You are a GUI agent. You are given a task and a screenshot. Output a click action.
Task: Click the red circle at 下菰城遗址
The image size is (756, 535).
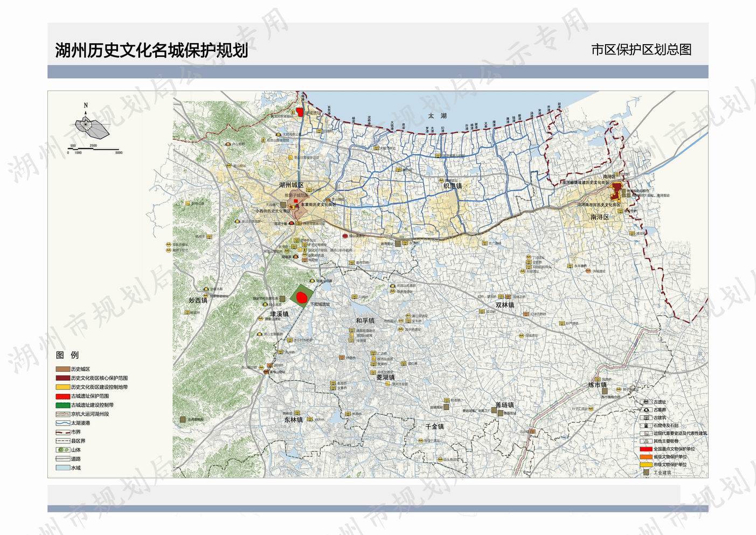(302, 296)
